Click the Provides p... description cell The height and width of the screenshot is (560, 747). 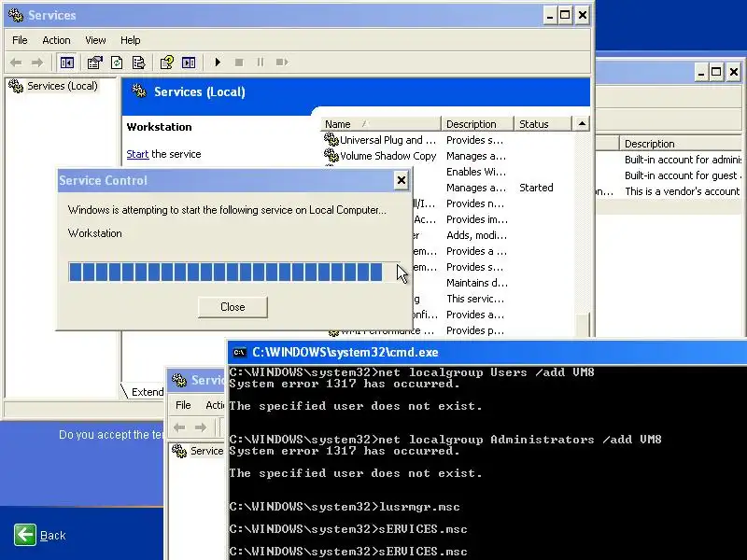click(x=475, y=330)
